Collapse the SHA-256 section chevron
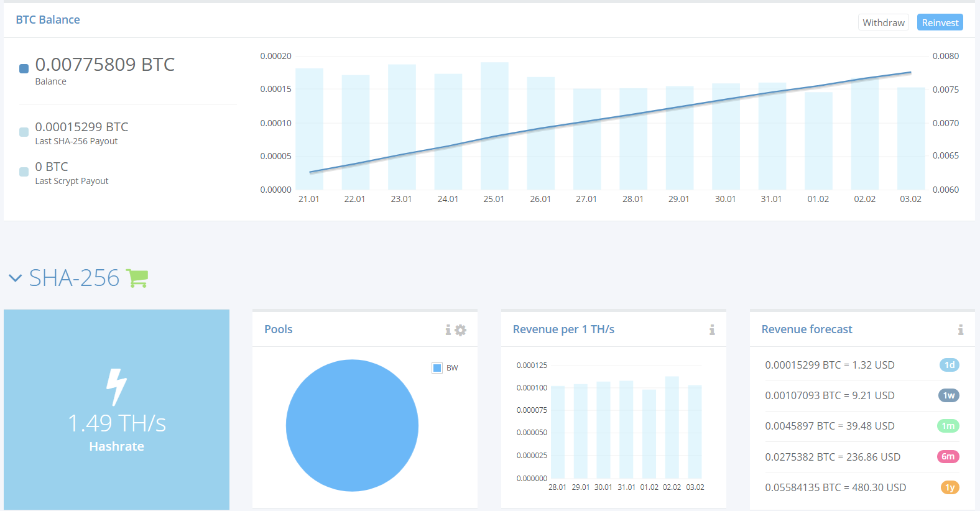 (x=16, y=278)
